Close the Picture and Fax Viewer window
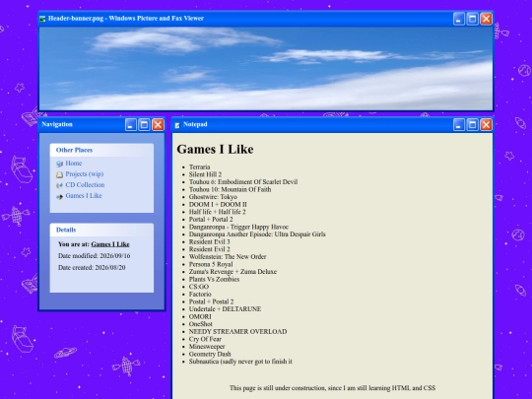Viewport: 532px width, 399px height. point(487,19)
